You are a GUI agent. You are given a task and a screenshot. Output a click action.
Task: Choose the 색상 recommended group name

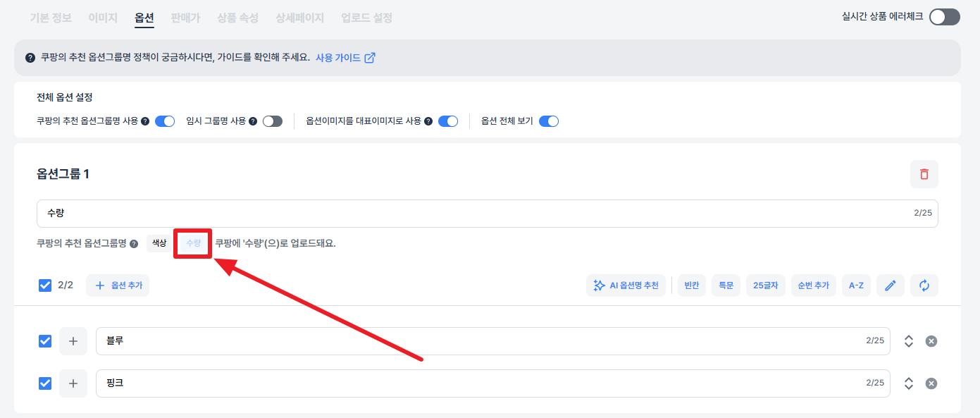[x=159, y=243]
